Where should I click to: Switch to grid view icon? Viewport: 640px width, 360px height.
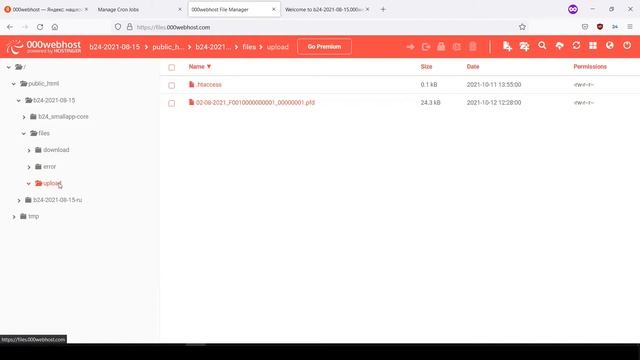pyautogui.click(x=593, y=45)
